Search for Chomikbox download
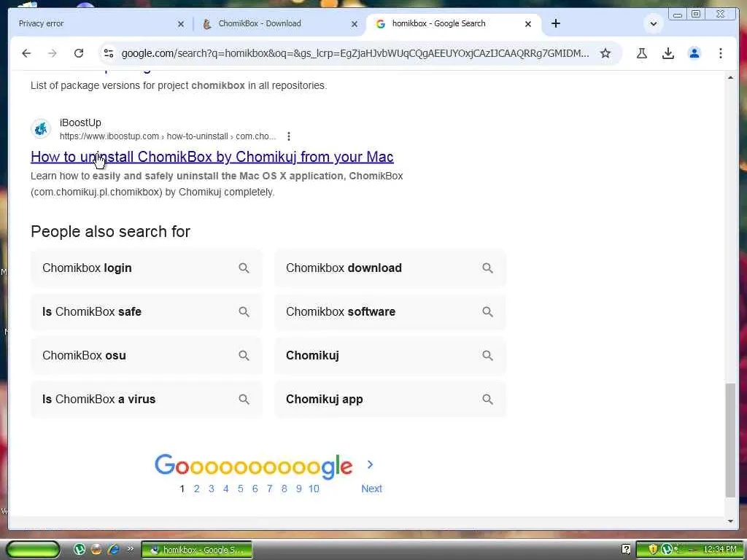Screen dimensions: 747x560 click(390, 268)
